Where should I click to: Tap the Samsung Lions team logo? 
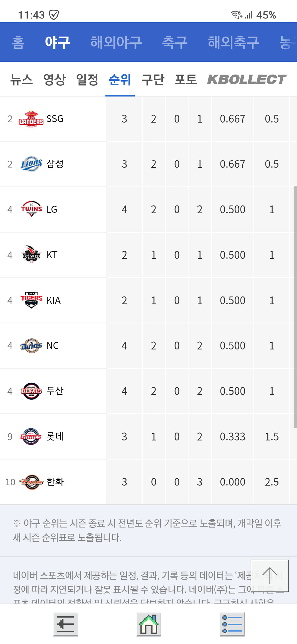[x=31, y=164]
